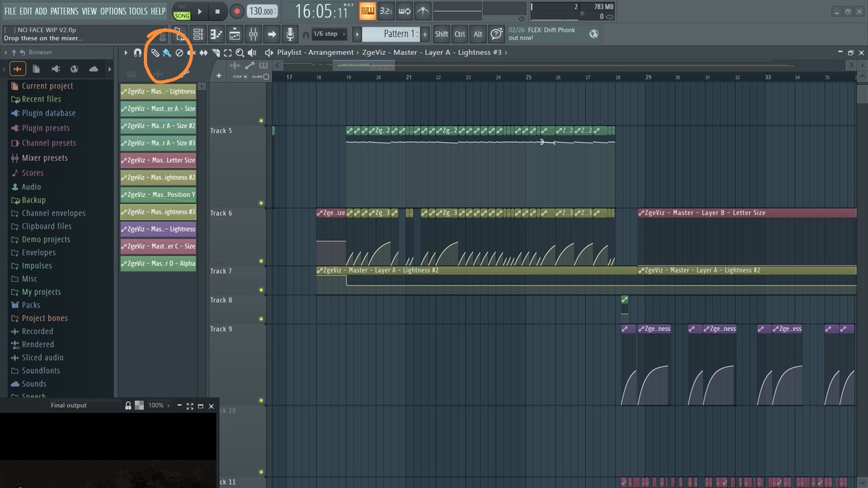Viewport: 868px width, 488px height.
Task: Toggle the Shift modifier button
Action: 441,34
